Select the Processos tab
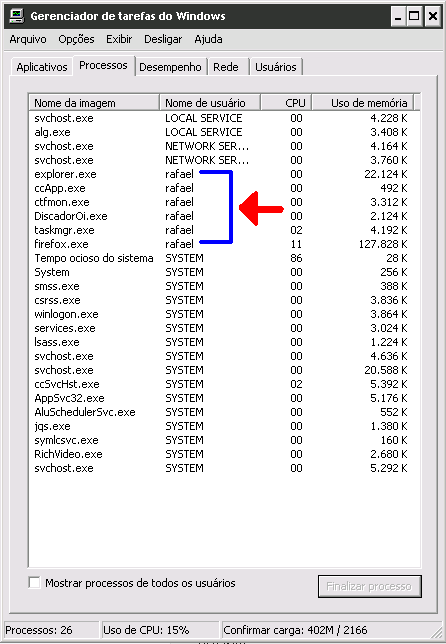 (103, 65)
